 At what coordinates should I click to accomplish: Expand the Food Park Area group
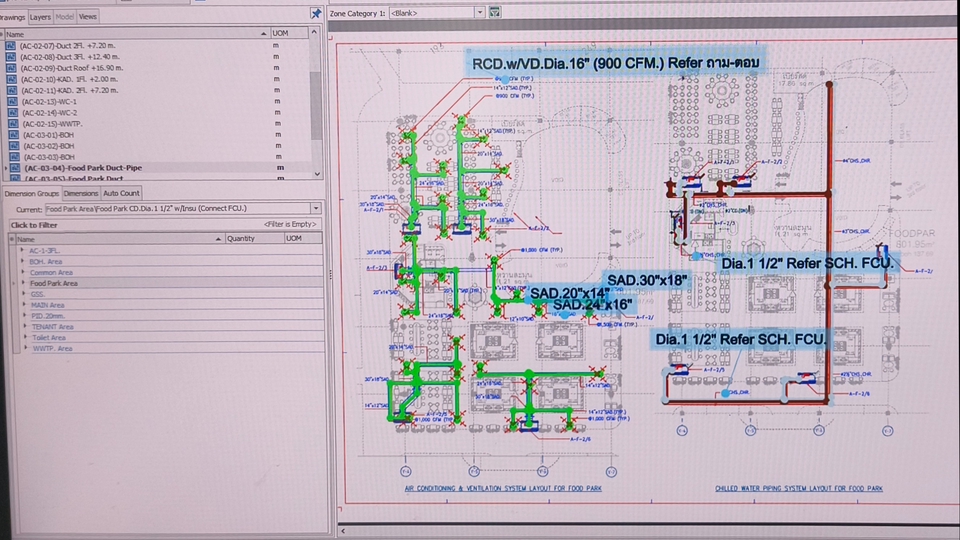[x=23, y=283]
